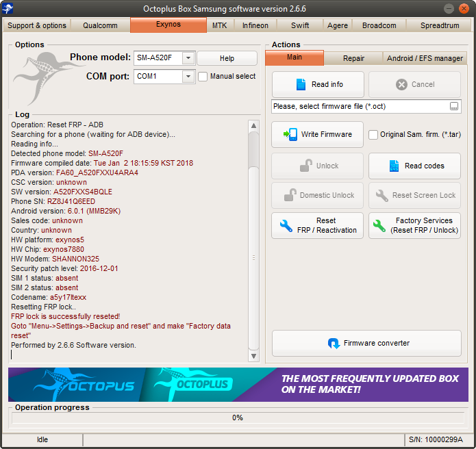This screenshot has height=449, width=476.
Task: Open the Spreadtrum tab
Action: click(x=440, y=25)
